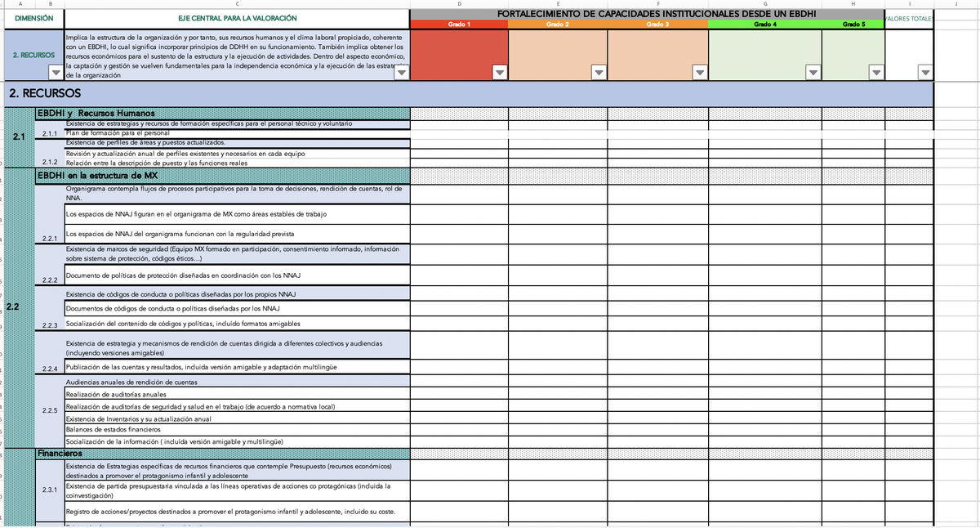This screenshot has height=528, width=980.
Task: Select Revisión y actualización anual de perfiles row
Action: [237, 153]
